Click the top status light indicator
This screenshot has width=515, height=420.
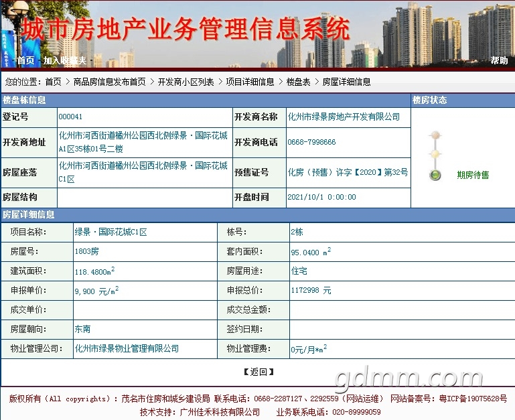click(435, 135)
